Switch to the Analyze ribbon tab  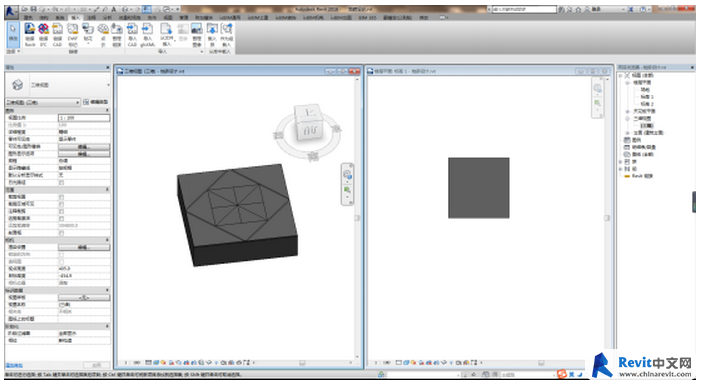107,17
